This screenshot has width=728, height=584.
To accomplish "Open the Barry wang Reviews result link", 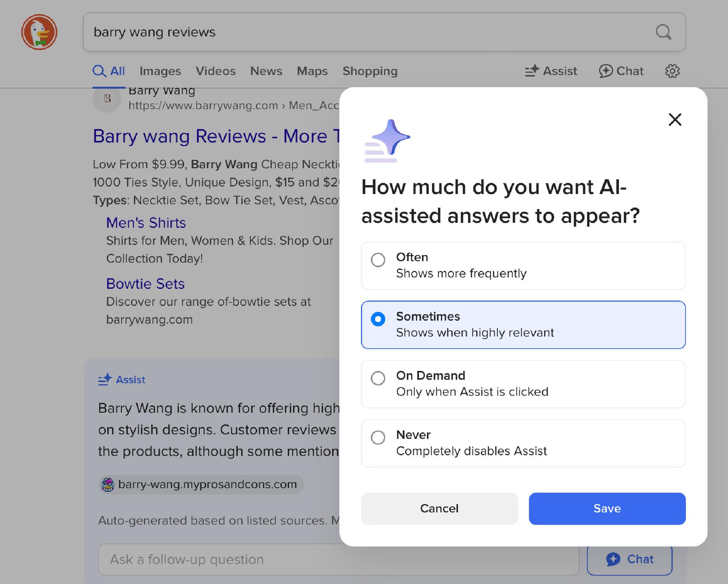I will coord(216,136).
